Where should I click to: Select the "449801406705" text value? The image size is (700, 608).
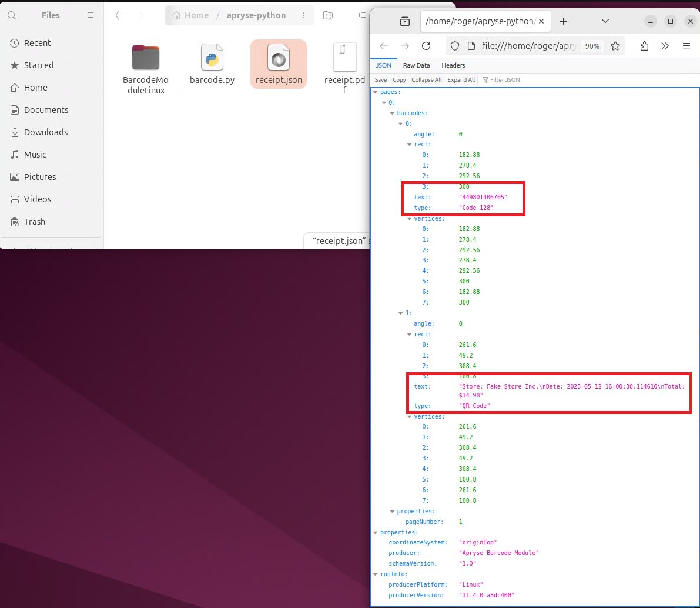pyautogui.click(x=483, y=197)
